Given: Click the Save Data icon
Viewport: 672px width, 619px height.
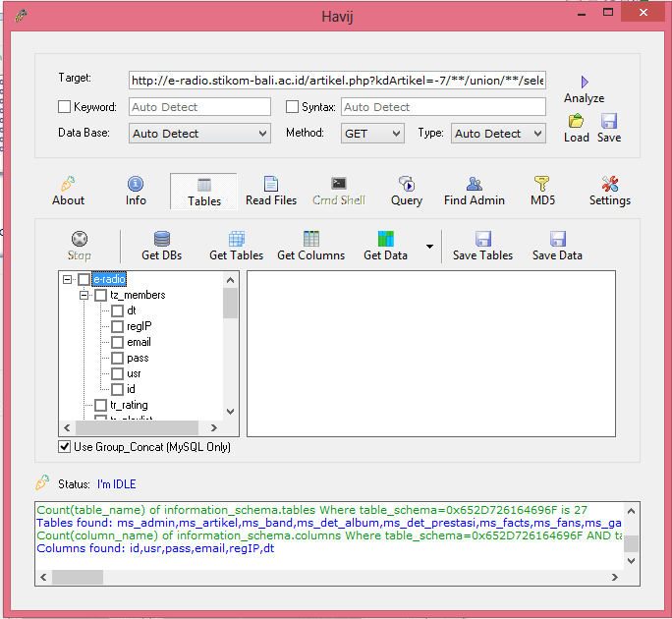Looking at the screenshot, I should pos(558,239).
